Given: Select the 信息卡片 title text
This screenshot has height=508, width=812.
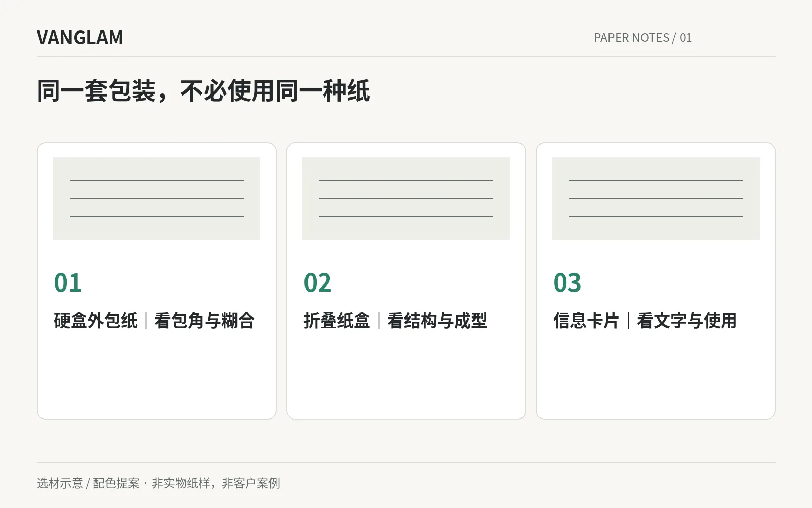Looking at the screenshot, I should tap(586, 321).
